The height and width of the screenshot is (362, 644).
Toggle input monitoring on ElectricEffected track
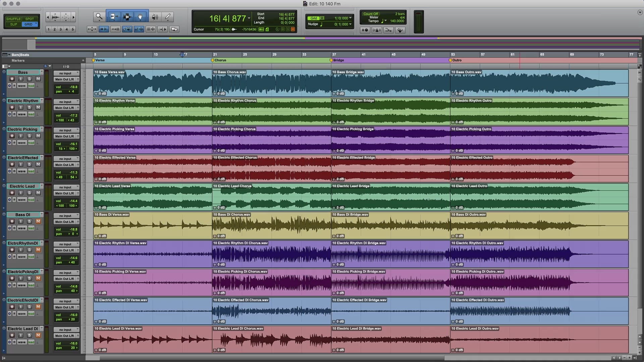click(21, 164)
